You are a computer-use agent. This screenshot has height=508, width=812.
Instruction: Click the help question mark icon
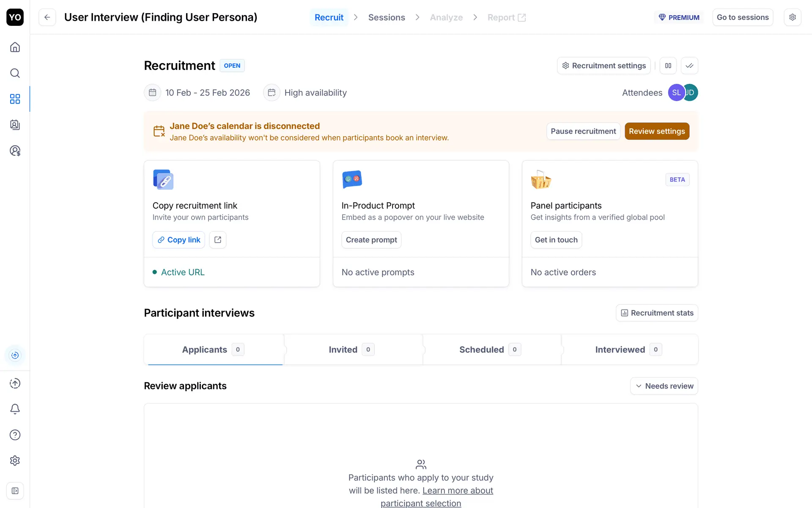[x=15, y=435]
